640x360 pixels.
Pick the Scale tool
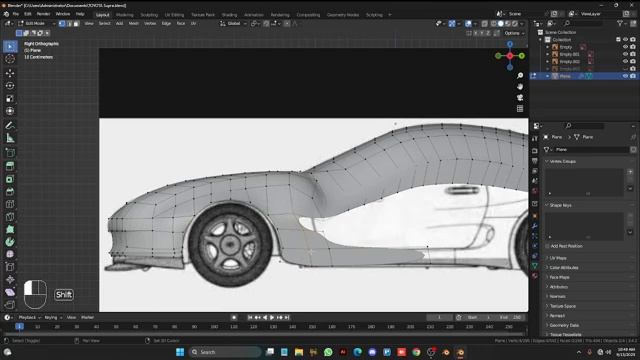pyautogui.click(x=10, y=98)
